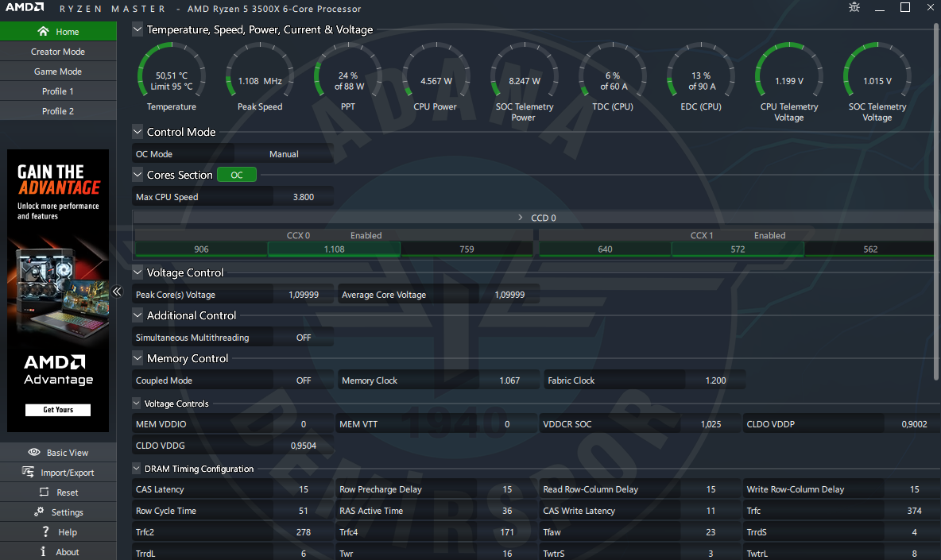Viewport: 941px width, 560px height.
Task: Collapse the Additional Control section
Action: click(137, 315)
